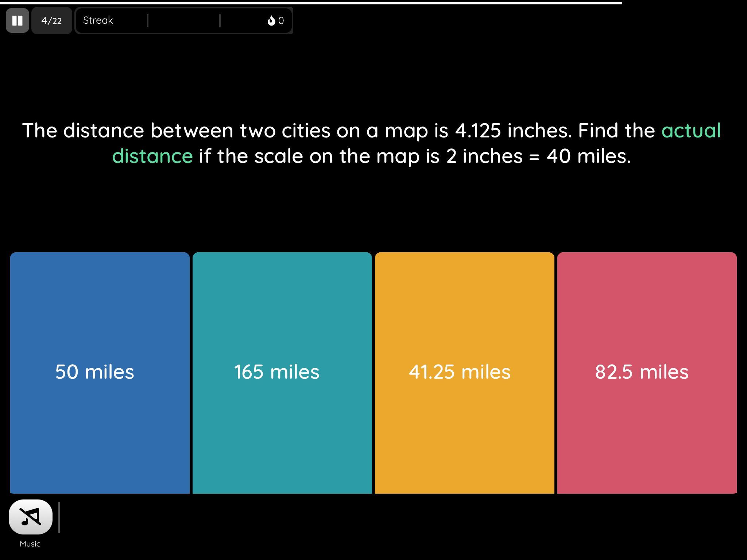
Task: Click the last segment of the streak meter
Action: click(243, 21)
